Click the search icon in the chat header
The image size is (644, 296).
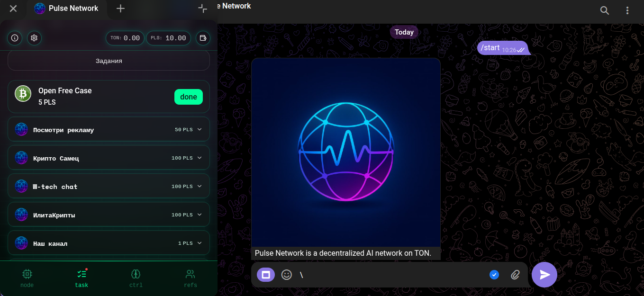(x=605, y=10)
